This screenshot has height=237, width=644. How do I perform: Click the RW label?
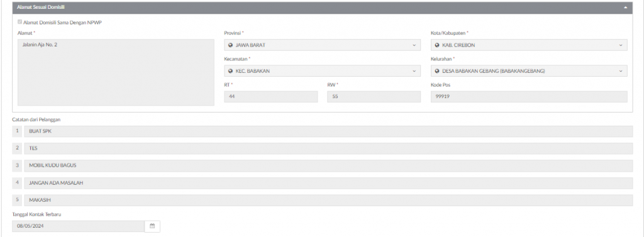click(x=331, y=85)
